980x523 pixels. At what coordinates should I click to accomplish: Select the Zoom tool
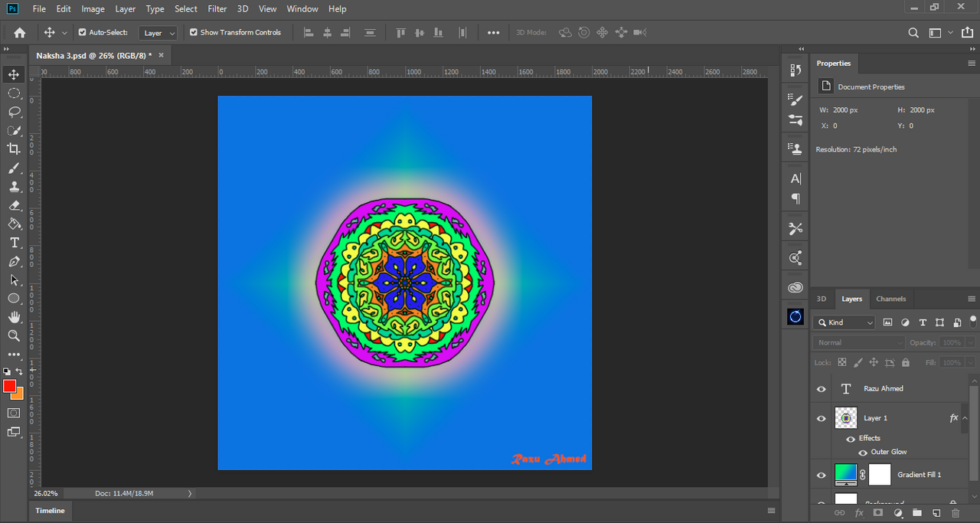point(14,335)
